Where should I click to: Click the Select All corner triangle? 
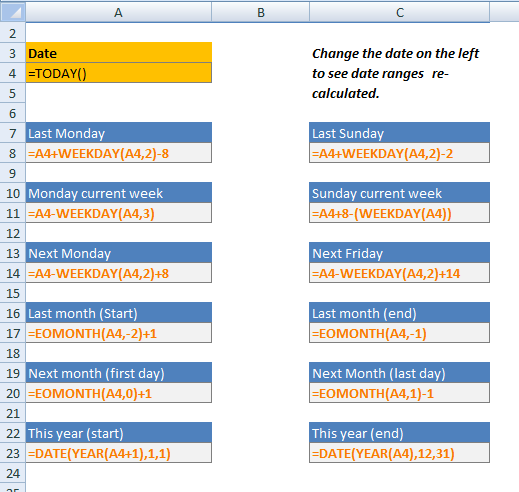coord(13,13)
